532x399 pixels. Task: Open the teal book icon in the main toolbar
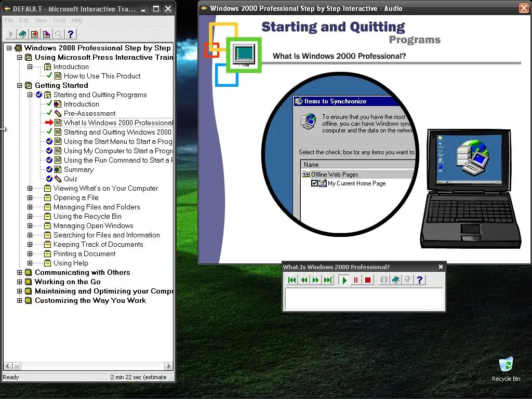click(23, 34)
